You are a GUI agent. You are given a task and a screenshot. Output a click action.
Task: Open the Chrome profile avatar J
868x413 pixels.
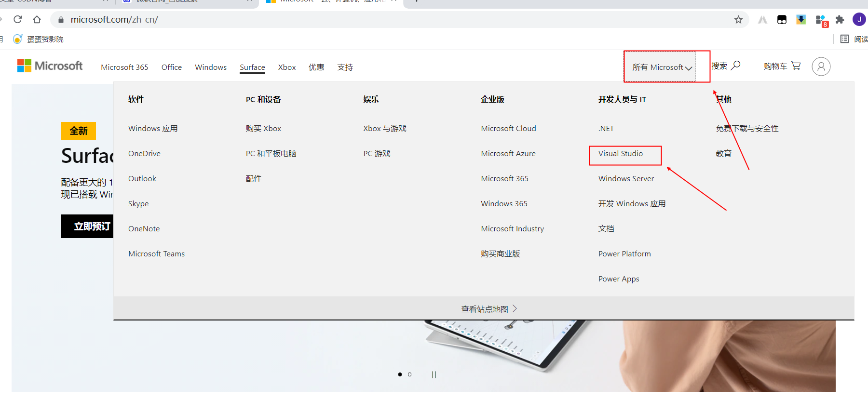pyautogui.click(x=859, y=19)
